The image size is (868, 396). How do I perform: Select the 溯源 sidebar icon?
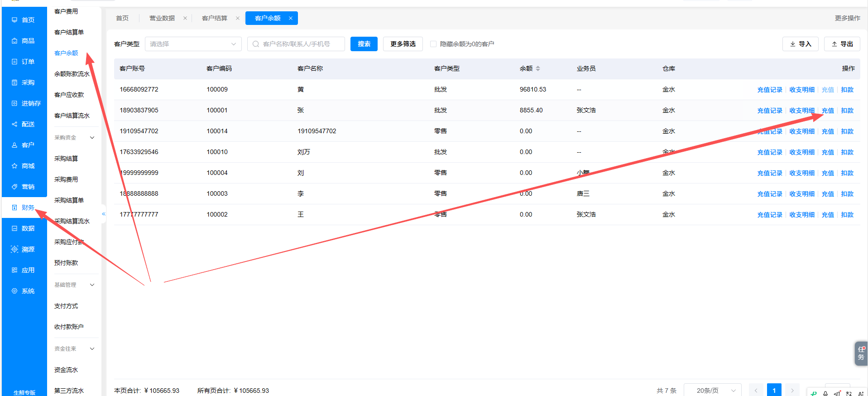(x=14, y=249)
